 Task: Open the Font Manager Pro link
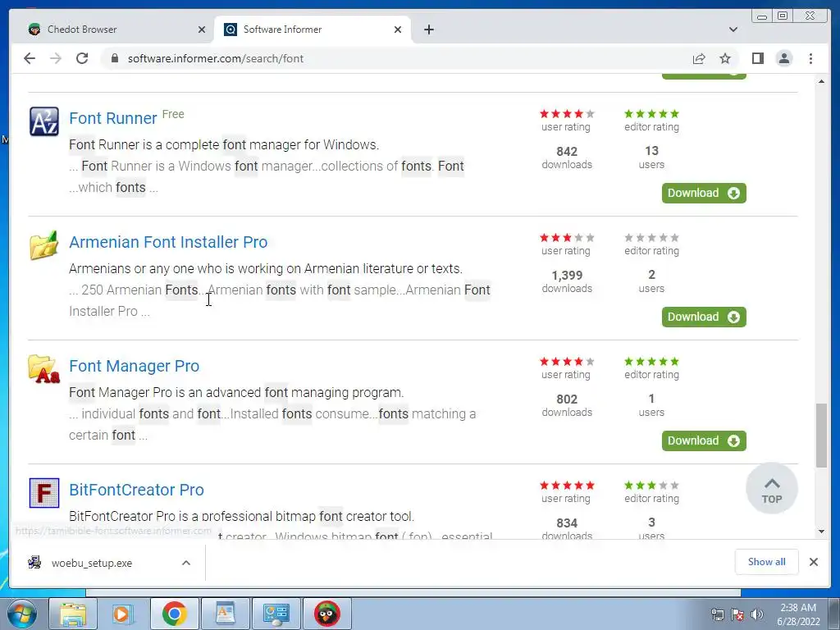(134, 366)
